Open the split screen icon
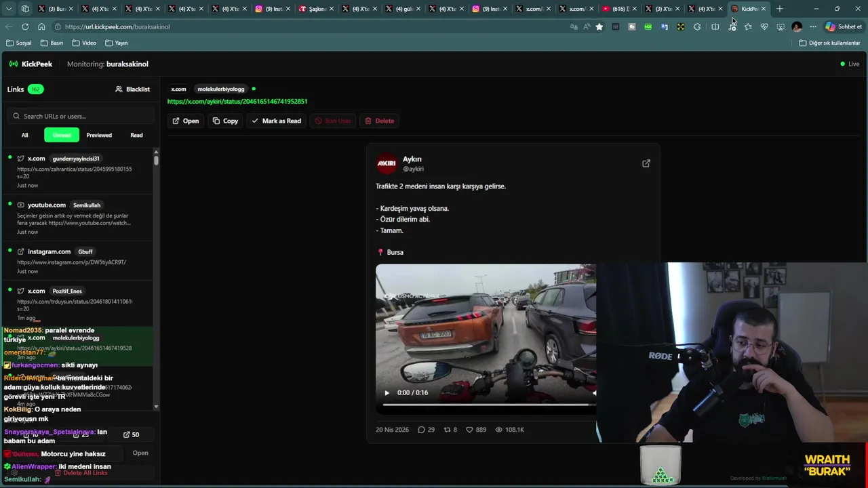The height and width of the screenshot is (488, 868). point(715,26)
